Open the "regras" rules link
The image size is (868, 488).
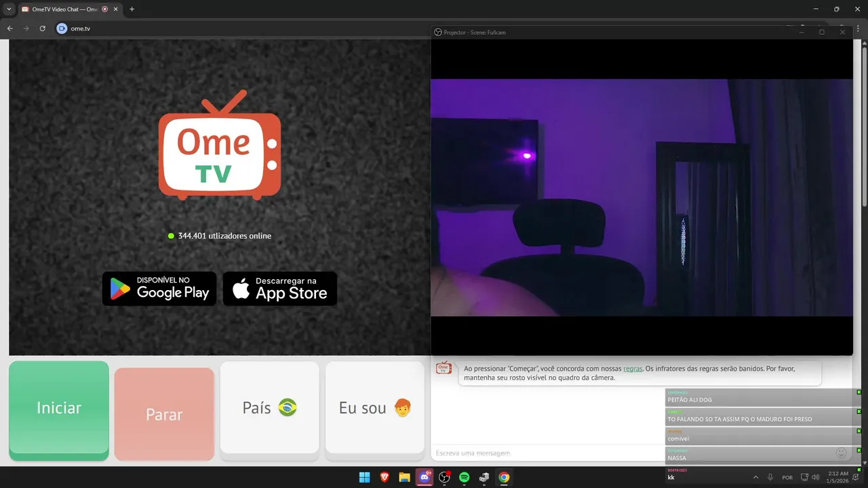tap(633, 369)
